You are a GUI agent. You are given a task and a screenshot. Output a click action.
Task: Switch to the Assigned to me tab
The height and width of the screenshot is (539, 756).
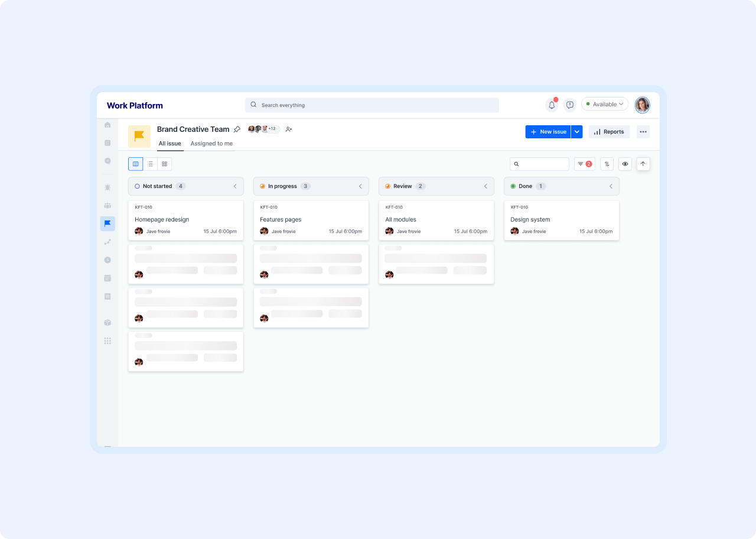211,144
